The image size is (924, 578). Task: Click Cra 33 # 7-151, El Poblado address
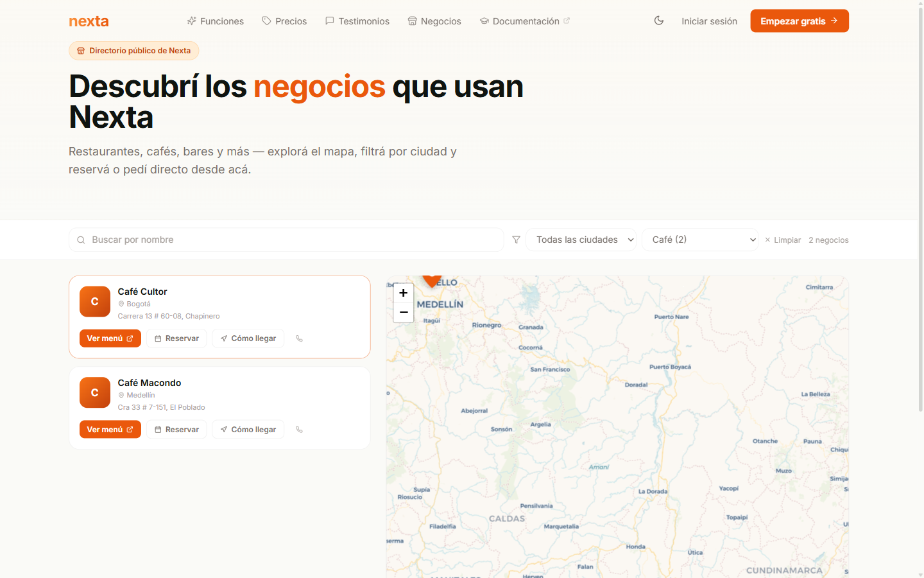point(162,407)
